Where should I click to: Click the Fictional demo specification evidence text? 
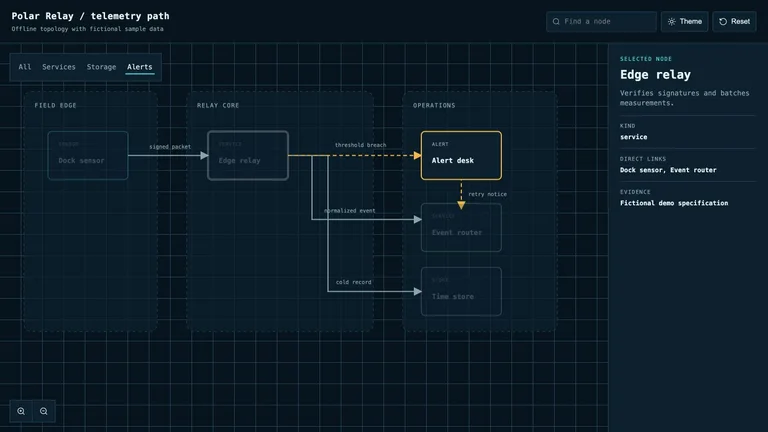point(674,203)
